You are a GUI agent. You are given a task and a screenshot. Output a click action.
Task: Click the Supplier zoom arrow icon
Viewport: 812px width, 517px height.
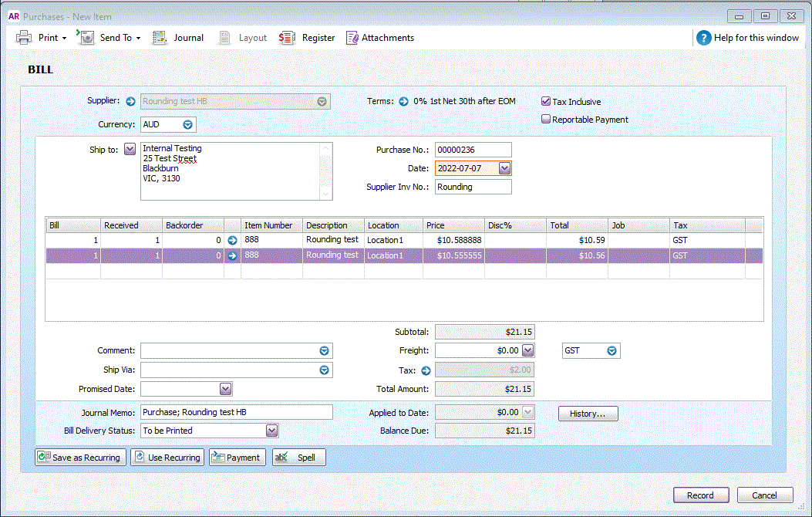pyautogui.click(x=130, y=102)
